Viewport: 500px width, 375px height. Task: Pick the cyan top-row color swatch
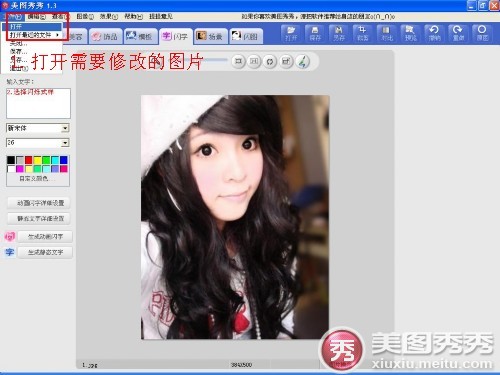coord(55,160)
